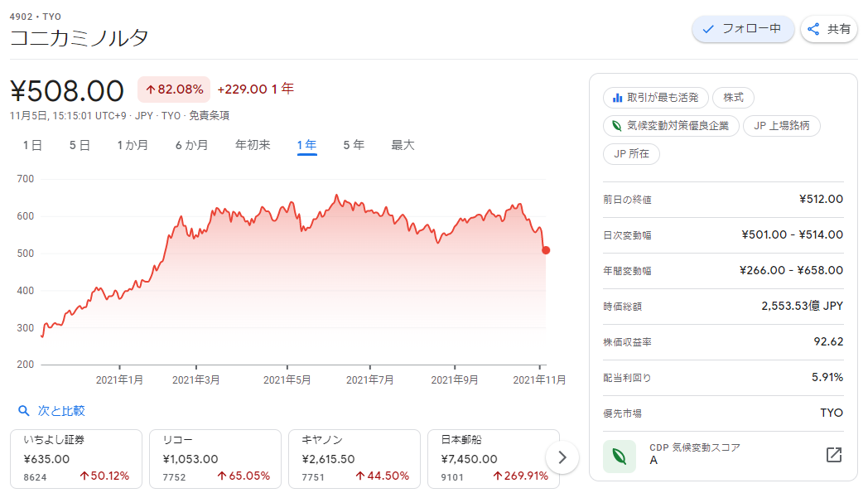
Task: Open the 日本郵船 comparison card
Action: 494,459
